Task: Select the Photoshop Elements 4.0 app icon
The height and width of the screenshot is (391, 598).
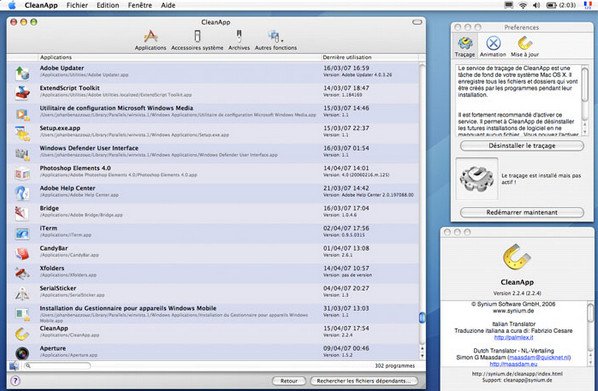Action: click(x=22, y=174)
